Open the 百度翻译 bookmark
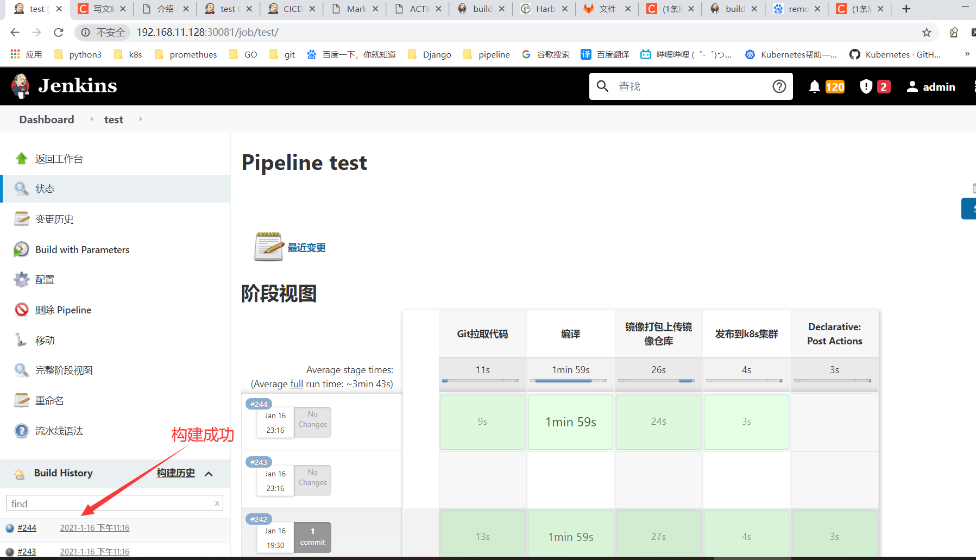 tap(606, 54)
